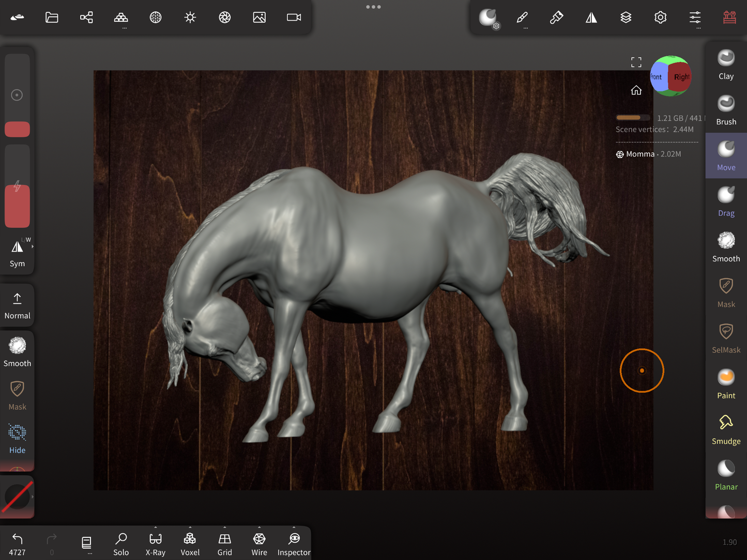Pick the Paint tool
Viewport: 747px width, 560px height.
(x=726, y=384)
